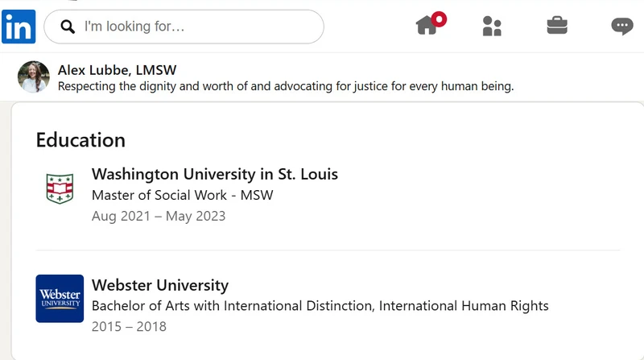Open Messaging speech bubble icon
The width and height of the screenshot is (644, 360).
(621, 27)
